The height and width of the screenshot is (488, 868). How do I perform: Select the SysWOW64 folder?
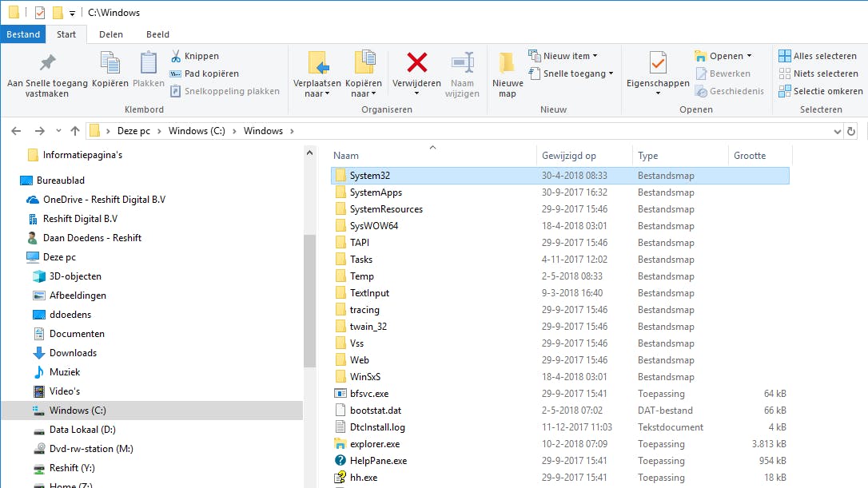[374, 226]
